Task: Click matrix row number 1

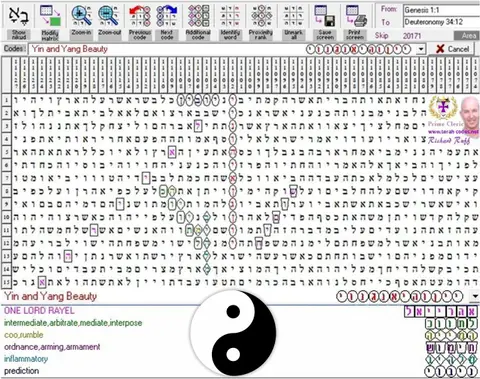Action: [7, 100]
